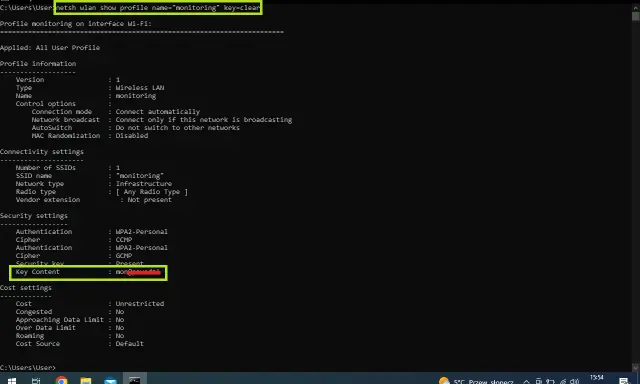Click the 'Security settings' heading
The image size is (640, 384).
[x=34, y=215]
